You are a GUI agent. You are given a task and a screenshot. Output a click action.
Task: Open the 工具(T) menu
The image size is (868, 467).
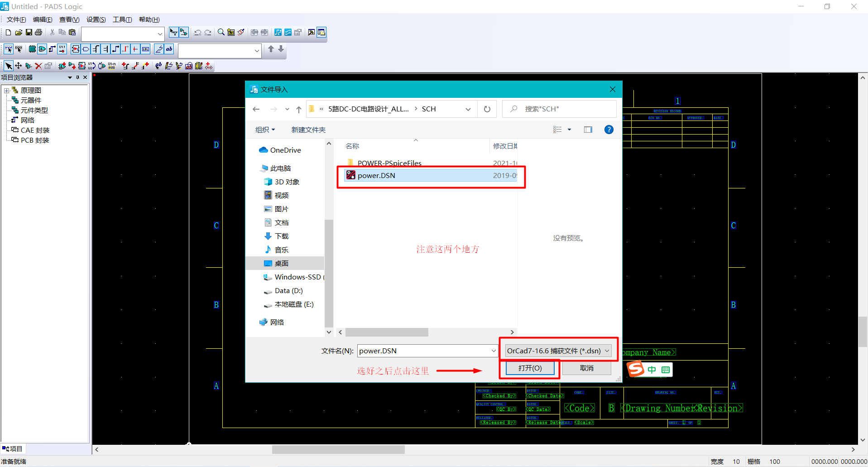click(x=122, y=19)
